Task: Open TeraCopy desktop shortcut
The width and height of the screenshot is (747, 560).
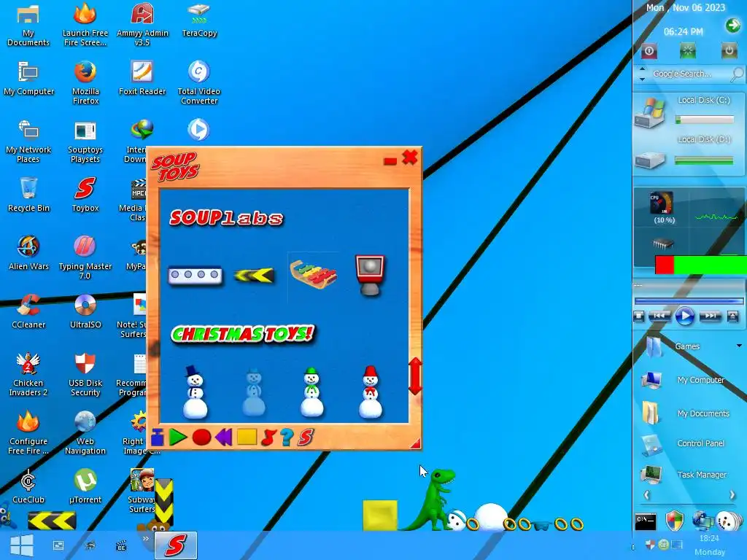Action: 199,21
